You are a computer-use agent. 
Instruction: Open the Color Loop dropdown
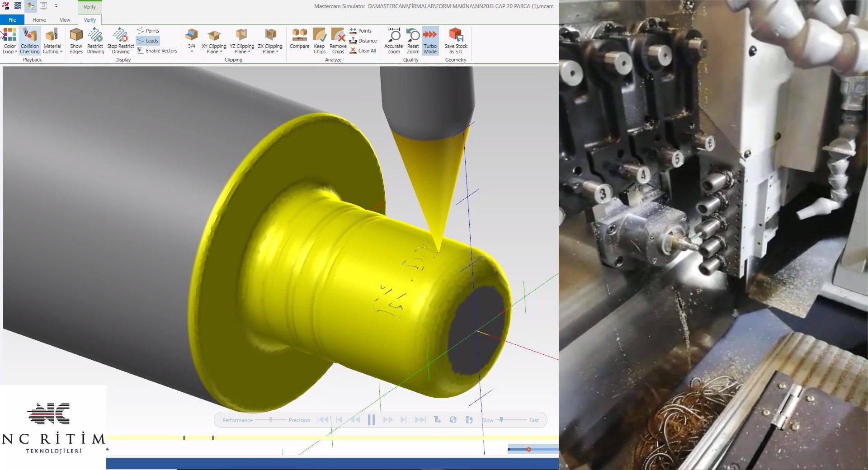[x=9, y=41]
